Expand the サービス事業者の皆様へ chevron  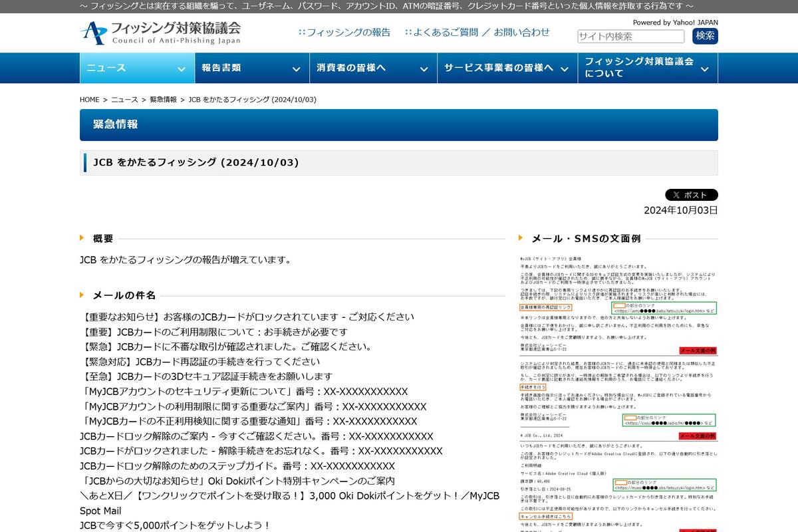tap(564, 69)
